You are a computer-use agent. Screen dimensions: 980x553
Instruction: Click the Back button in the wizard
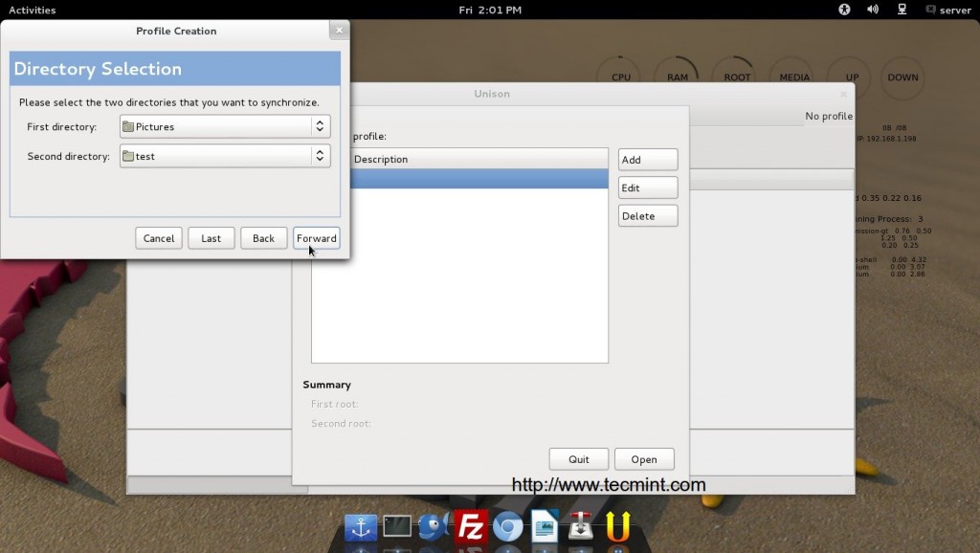(x=263, y=238)
